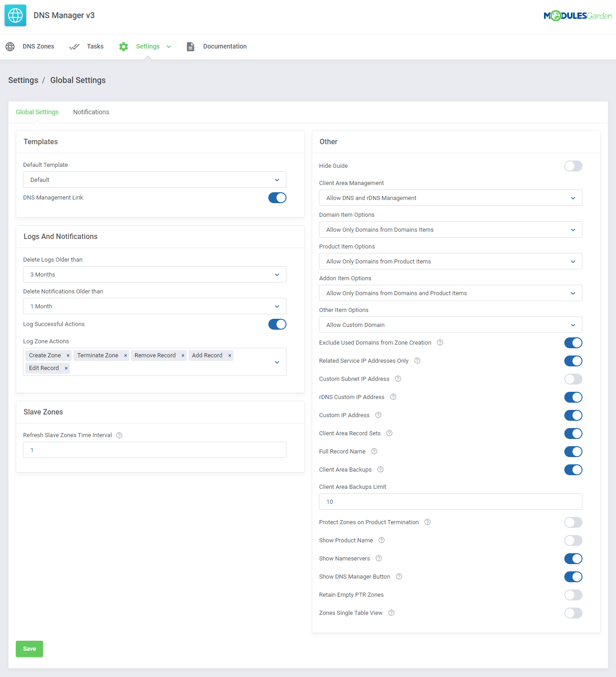
Task: Click help icon next to Client Area Backups
Action: pos(380,470)
